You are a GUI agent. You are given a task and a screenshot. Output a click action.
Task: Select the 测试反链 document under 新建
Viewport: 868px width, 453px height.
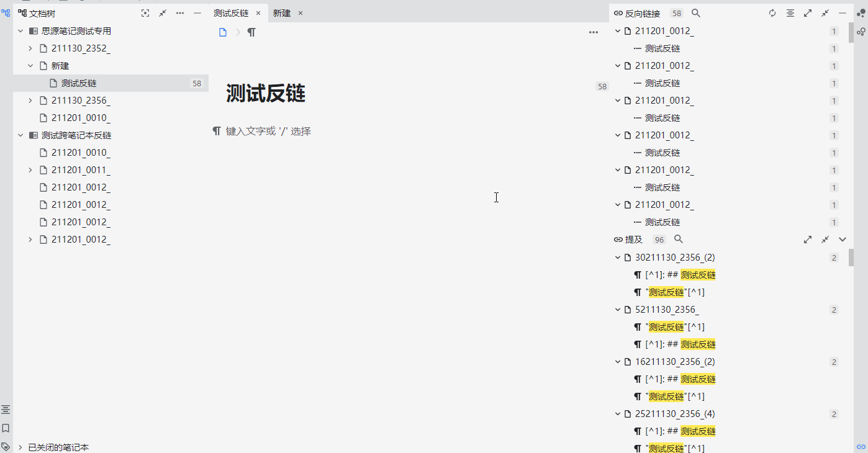[x=77, y=83]
